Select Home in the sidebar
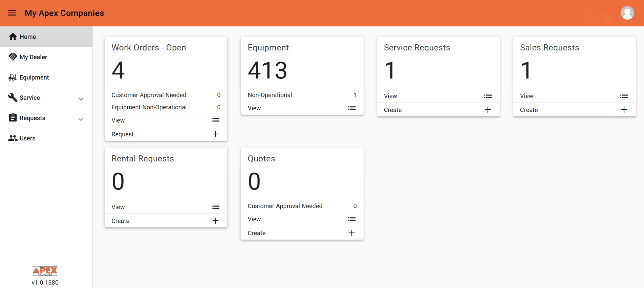The width and height of the screenshot is (644, 288). click(x=46, y=37)
